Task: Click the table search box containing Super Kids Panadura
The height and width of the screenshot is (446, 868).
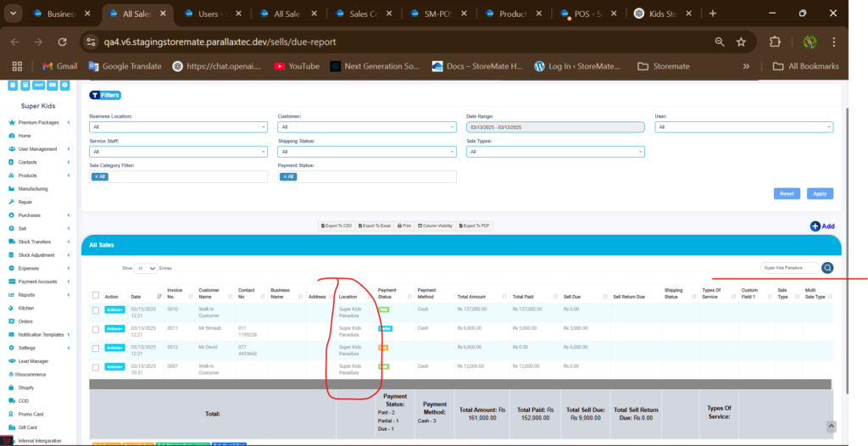Action: pos(791,268)
